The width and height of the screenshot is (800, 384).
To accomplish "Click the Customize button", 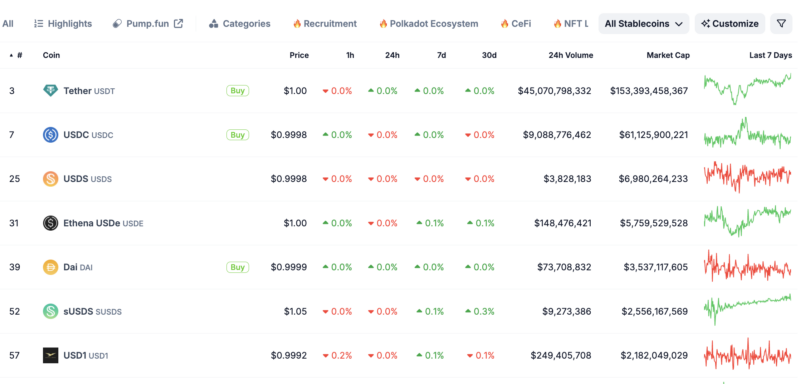I will pos(730,23).
